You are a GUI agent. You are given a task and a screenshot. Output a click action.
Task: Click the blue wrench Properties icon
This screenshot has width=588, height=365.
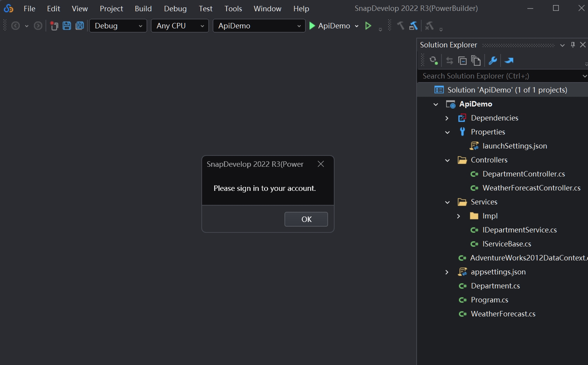coord(493,61)
